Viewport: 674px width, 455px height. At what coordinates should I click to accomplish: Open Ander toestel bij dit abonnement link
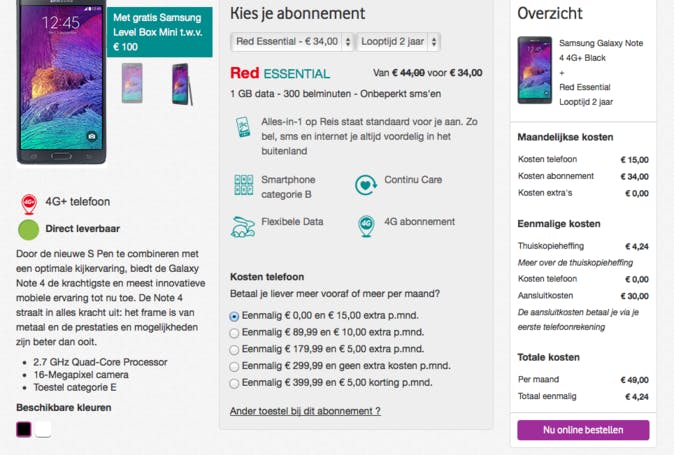tap(305, 411)
